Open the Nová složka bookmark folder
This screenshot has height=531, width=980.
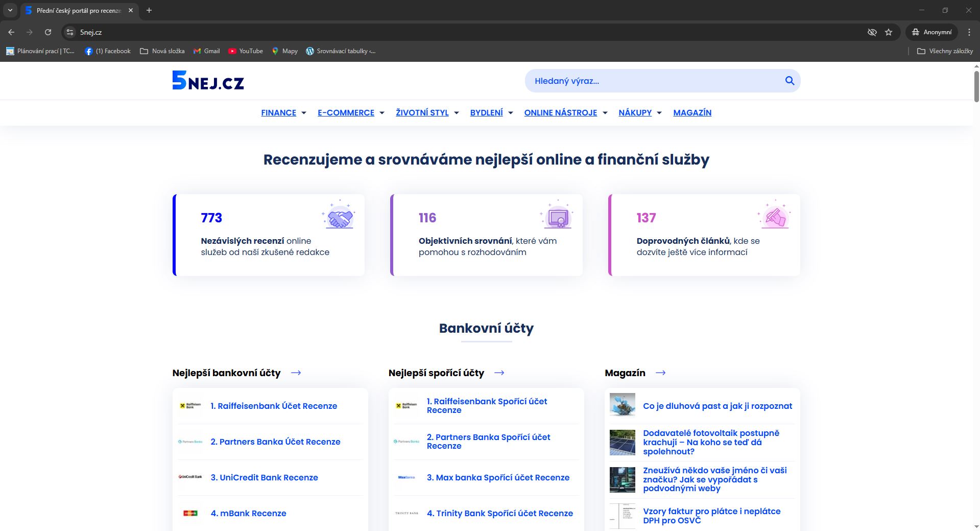tap(162, 51)
